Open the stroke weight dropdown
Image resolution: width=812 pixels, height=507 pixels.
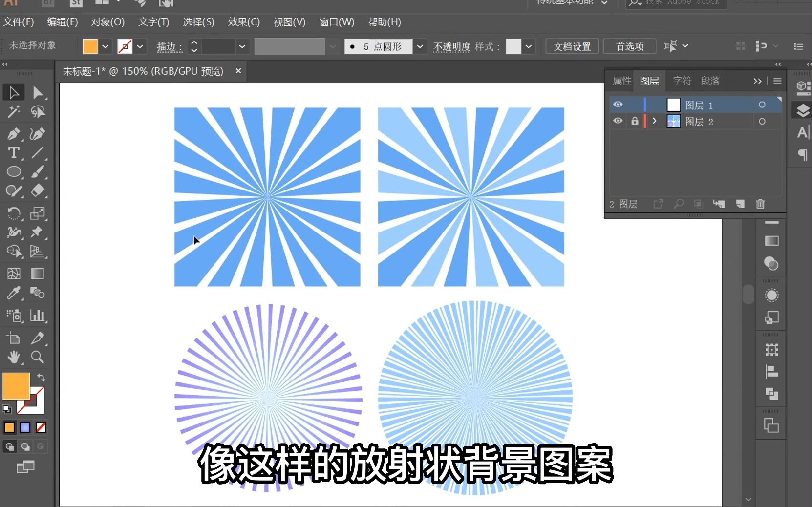(x=242, y=46)
